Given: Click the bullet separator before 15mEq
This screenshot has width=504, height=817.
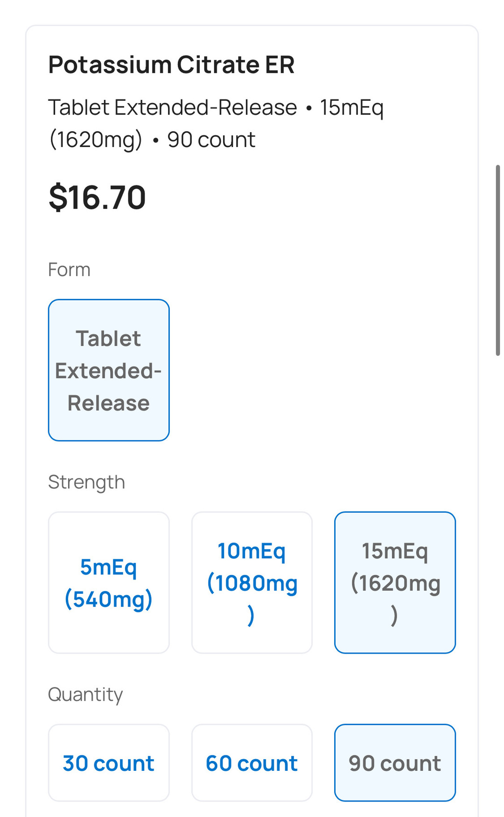Looking at the screenshot, I should [308, 109].
